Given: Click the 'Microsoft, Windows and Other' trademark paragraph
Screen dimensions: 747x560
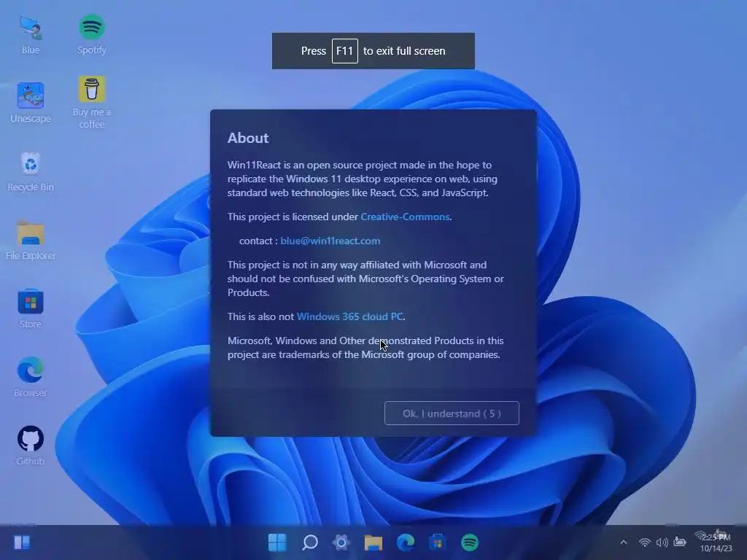Looking at the screenshot, I should (x=365, y=348).
